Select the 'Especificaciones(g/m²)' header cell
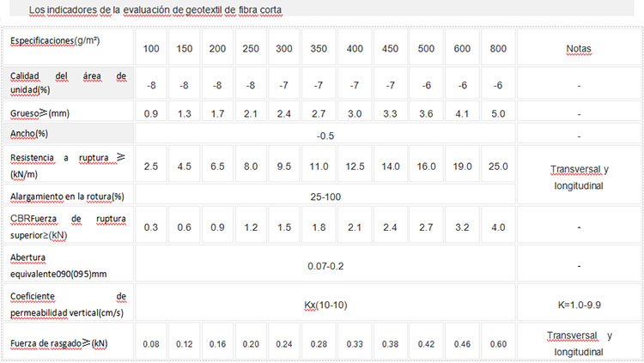The width and height of the screenshot is (644, 363). tap(64, 41)
